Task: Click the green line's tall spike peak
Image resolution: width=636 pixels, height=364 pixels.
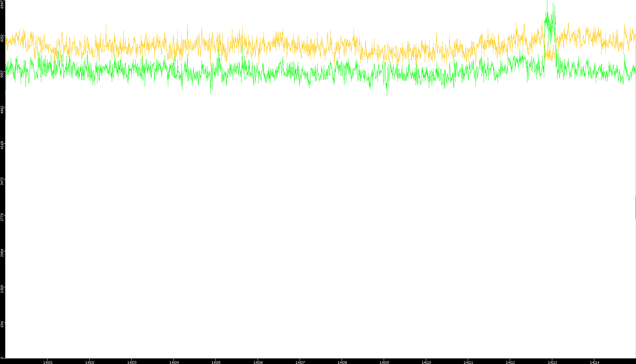Action: [553, 4]
